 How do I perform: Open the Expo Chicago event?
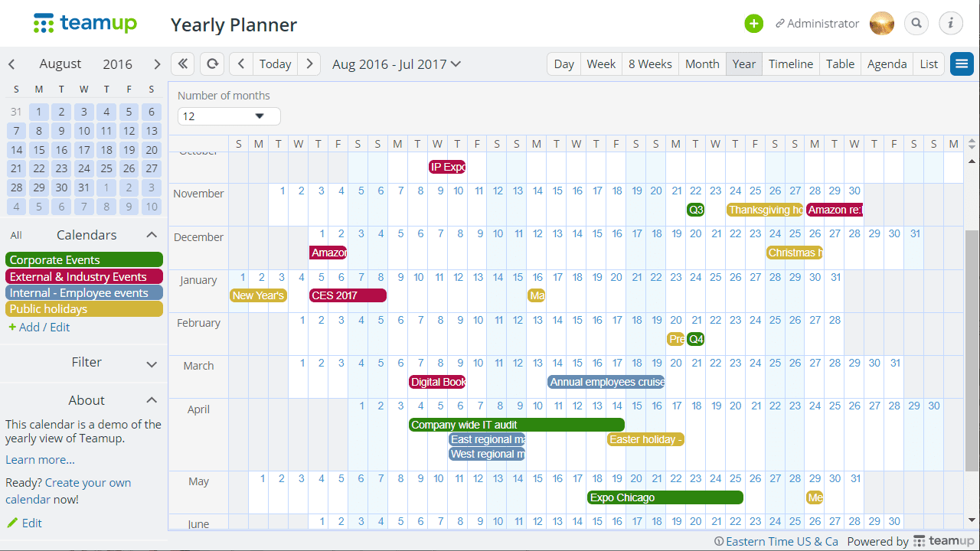pos(663,497)
